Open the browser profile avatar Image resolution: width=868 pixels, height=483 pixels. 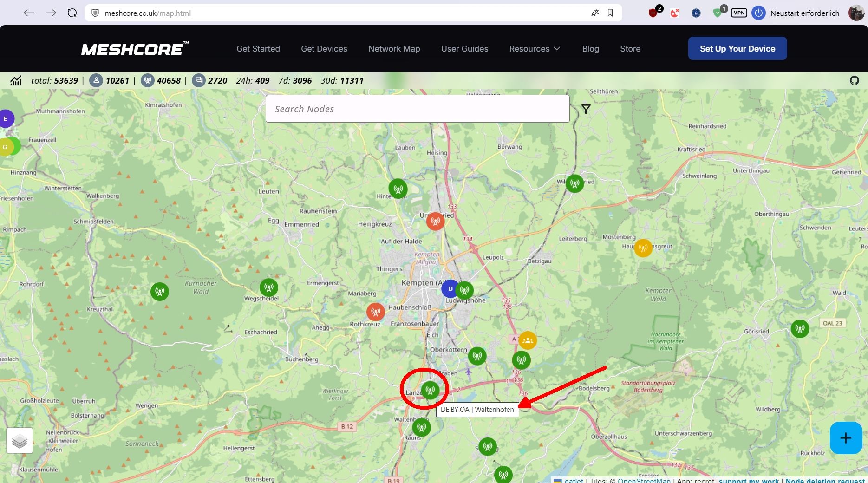pyautogui.click(x=856, y=13)
